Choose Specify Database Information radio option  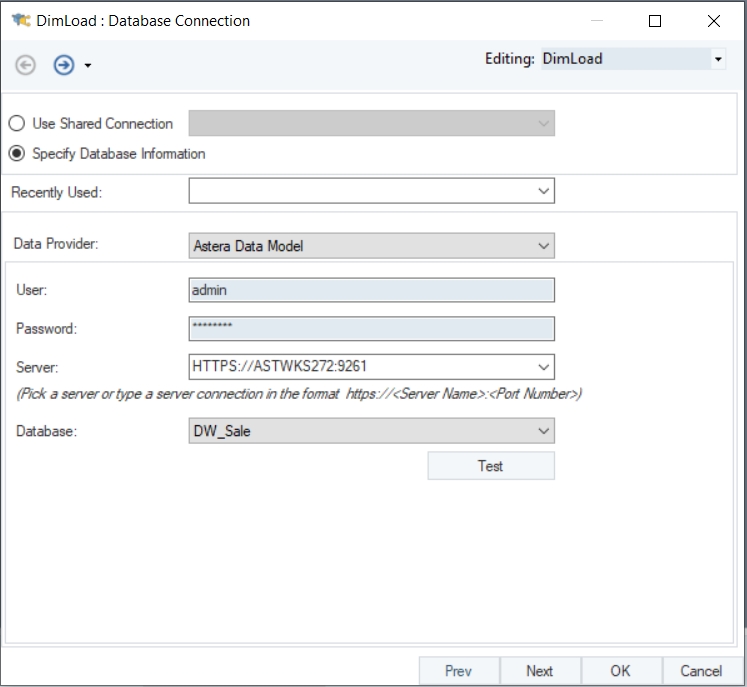coord(17,154)
